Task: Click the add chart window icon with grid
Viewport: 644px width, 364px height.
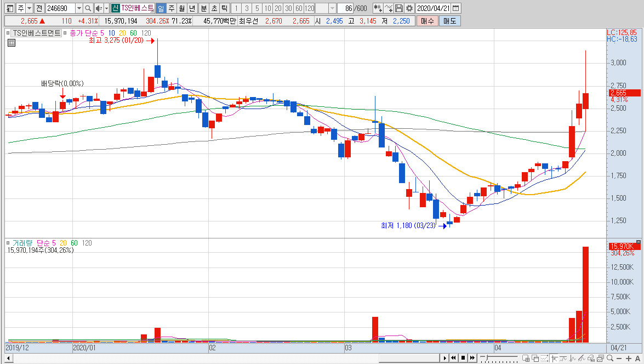Action: 526,359
